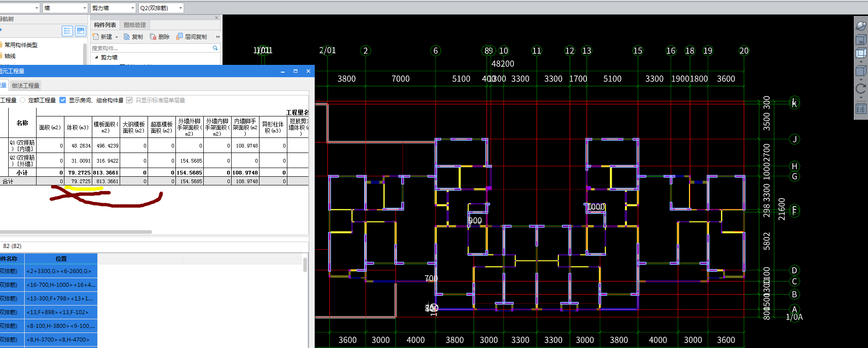868x348 pixels.
Task: Switch to 构件列表 tab
Action: pos(105,25)
